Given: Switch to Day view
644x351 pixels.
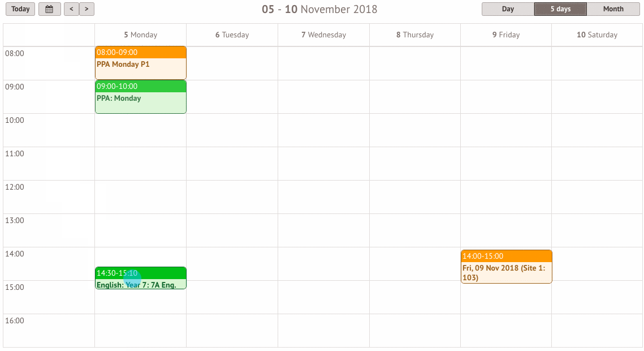Looking at the screenshot, I should click(508, 9).
